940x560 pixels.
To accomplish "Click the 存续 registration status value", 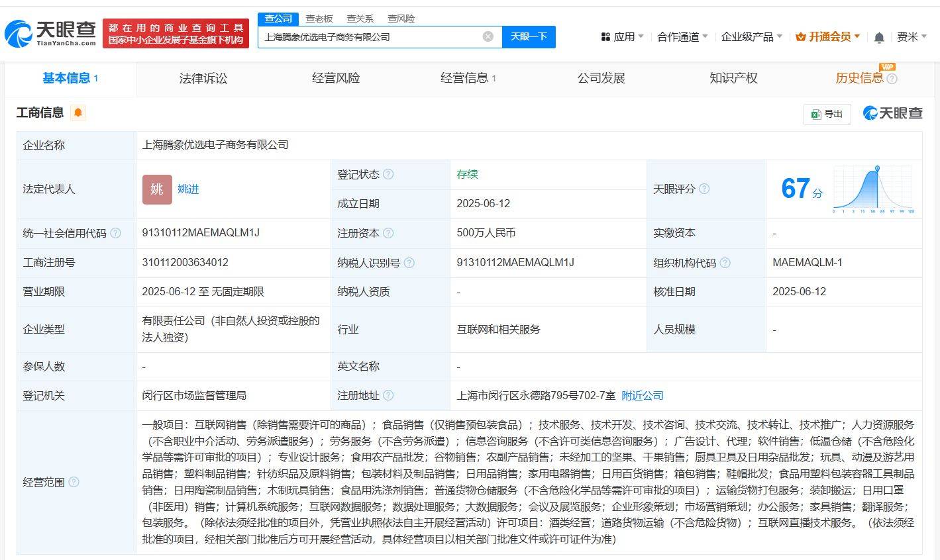I will point(467,174).
